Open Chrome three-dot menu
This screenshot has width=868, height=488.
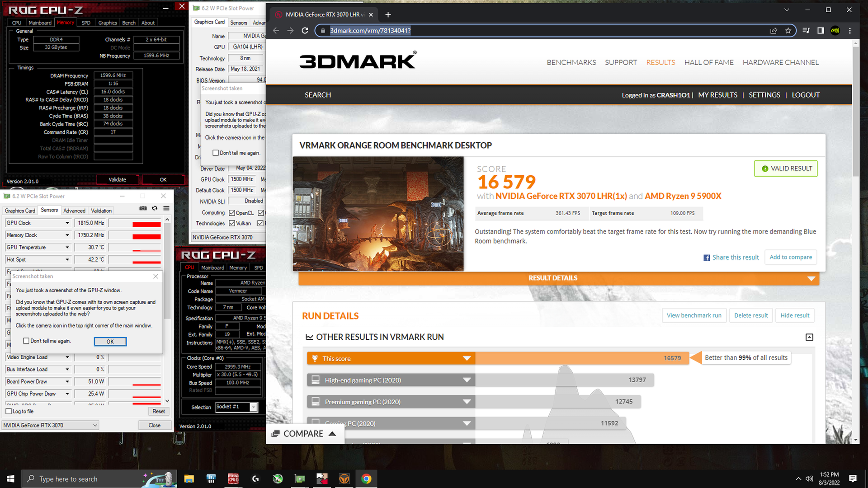point(850,31)
